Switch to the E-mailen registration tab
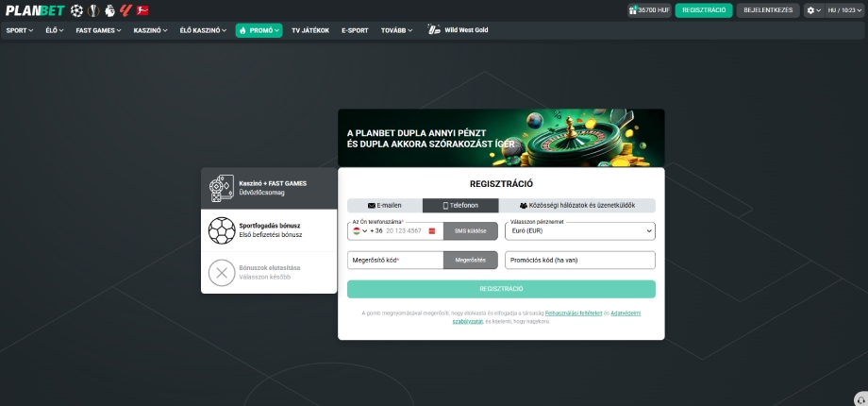The width and height of the screenshot is (868, 406). [x=385, y=206]
